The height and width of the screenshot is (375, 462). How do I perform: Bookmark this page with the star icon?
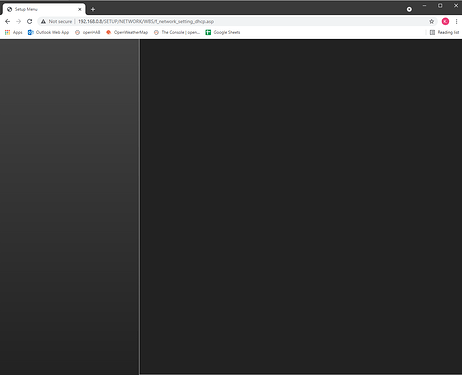(x=431, y=21)
